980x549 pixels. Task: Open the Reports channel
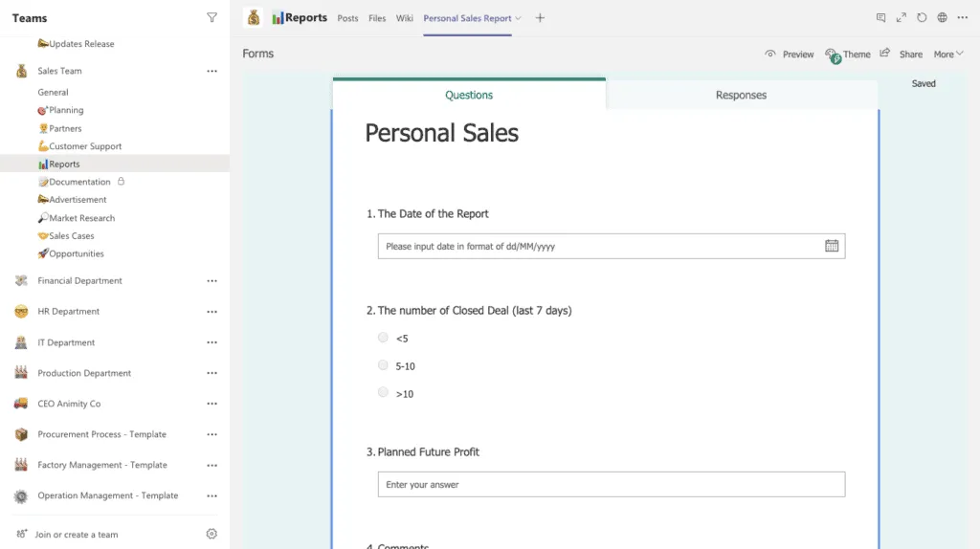pos(58,164)
